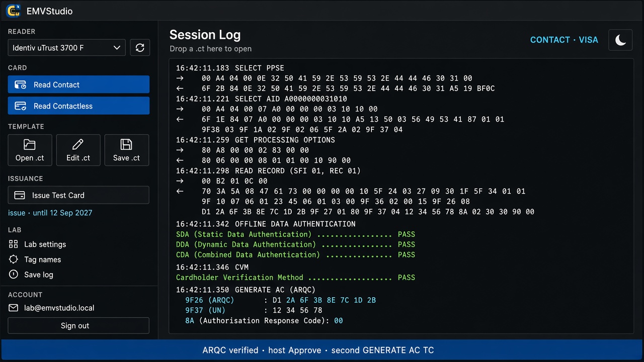Screen dimensions: 644x362
Task: Click the Cardholder Verification Method PASS row
Action: pyautogui.click(x=295, y=278)
